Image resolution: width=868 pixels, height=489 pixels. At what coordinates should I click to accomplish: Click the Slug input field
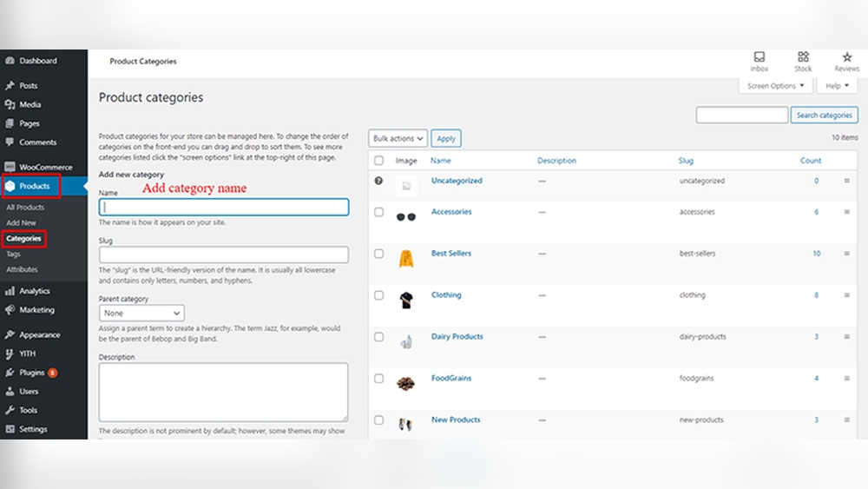pos(224,254)
